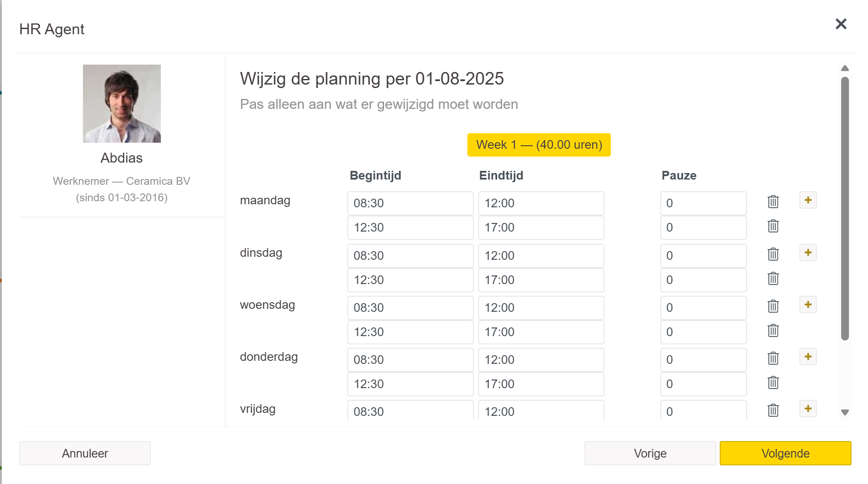
Task: Delete dinsdag's 12:30 time slot
Action: (773, 278)
